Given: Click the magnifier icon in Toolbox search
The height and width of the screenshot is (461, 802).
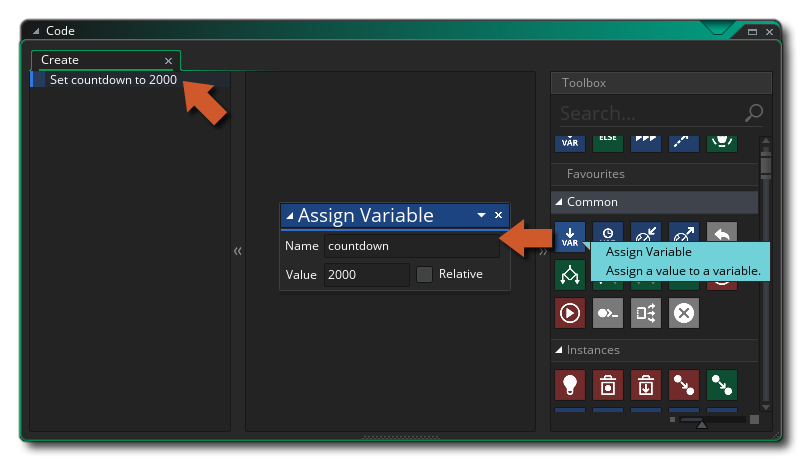Looking at the screenshot, I should 754,113.
